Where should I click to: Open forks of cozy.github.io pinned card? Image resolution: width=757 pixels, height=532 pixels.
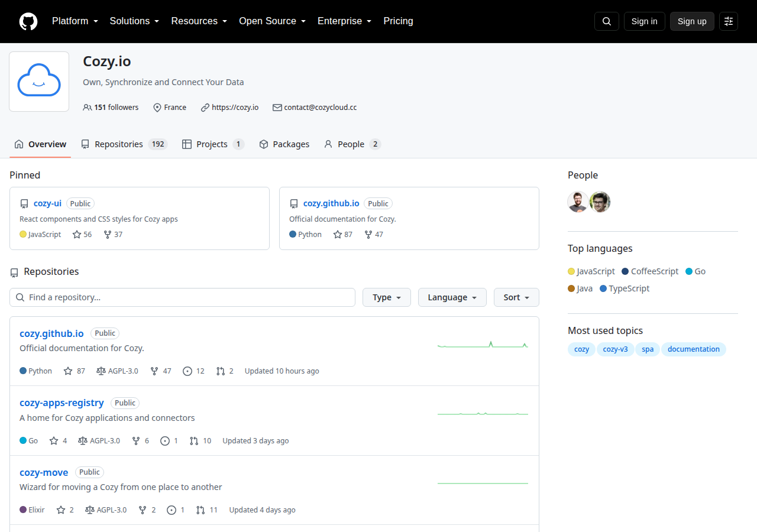tap(374, 235)
